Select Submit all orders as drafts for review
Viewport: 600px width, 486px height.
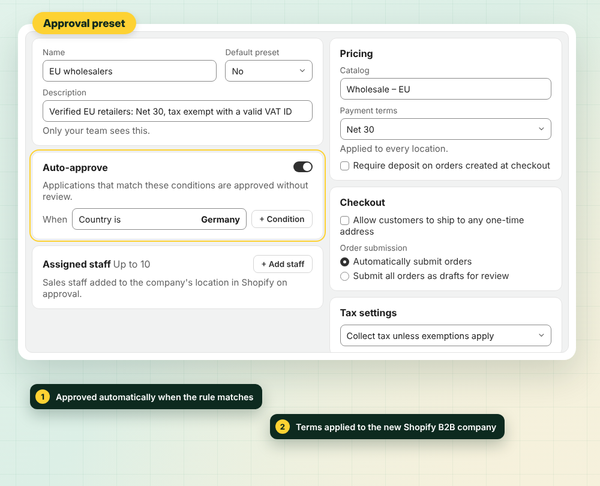pyautogui.click(x=344, y=276)
